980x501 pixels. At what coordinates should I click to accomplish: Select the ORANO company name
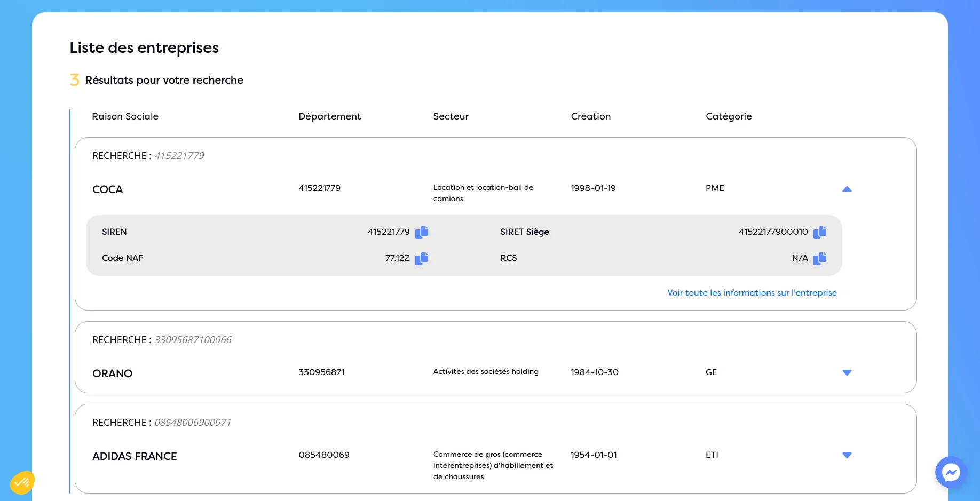(x=112, y=373)
